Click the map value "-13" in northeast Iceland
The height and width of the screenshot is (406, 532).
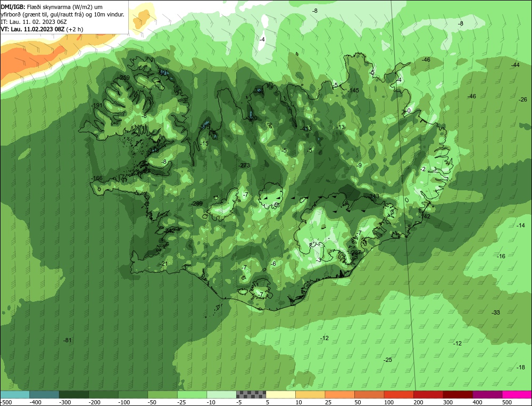(340, 127)
